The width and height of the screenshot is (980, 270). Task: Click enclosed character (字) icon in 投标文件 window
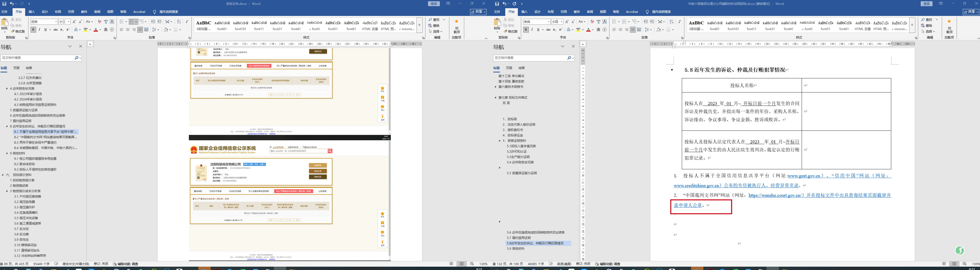point(112,30)
